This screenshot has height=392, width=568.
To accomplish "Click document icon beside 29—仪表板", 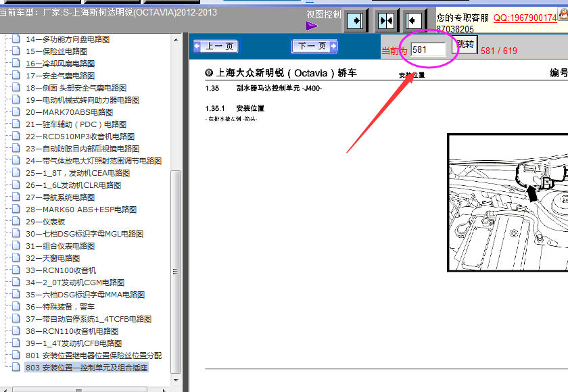I will 16,221.
